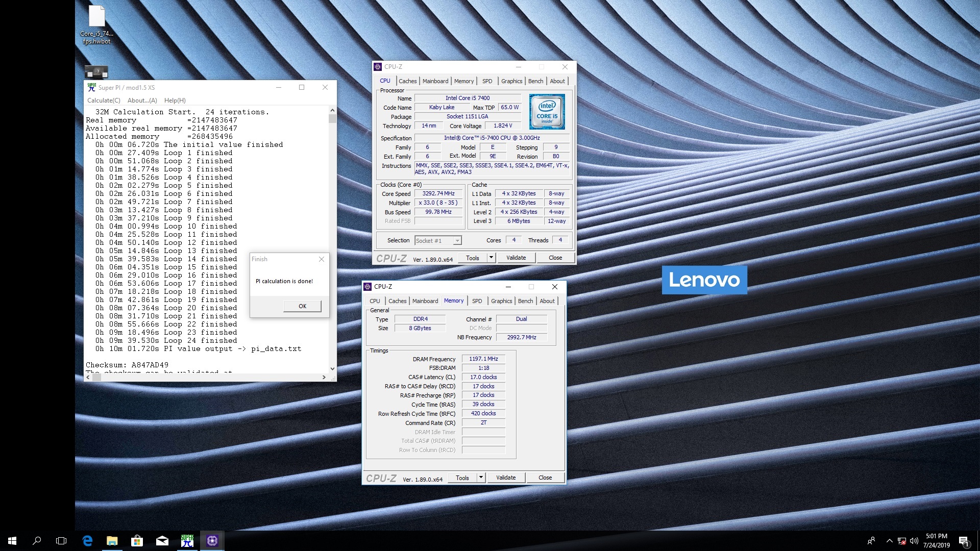The width and height of the screenshot is (980, 551).
Task: Open the Action Center notifications
Action: click(x=964, y=541)
